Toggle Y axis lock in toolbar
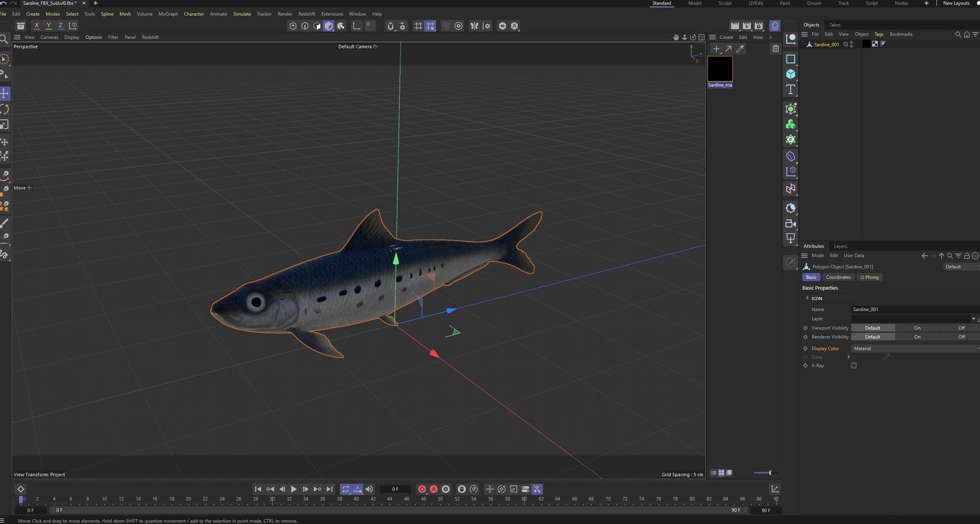The image size is (980, 524). click(48, 26)
